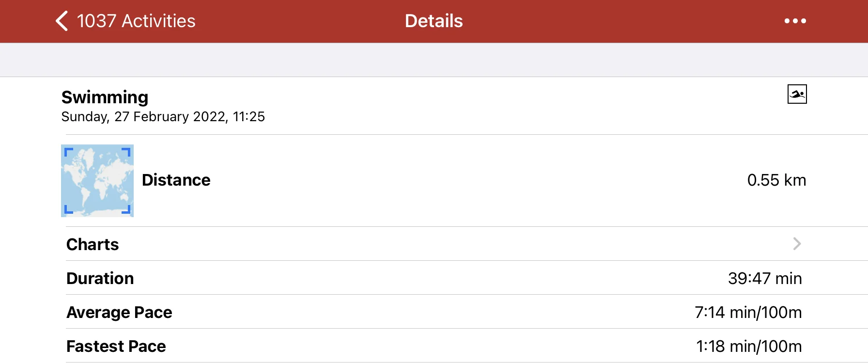Click the 0.55 km distance value

point(776,180)
